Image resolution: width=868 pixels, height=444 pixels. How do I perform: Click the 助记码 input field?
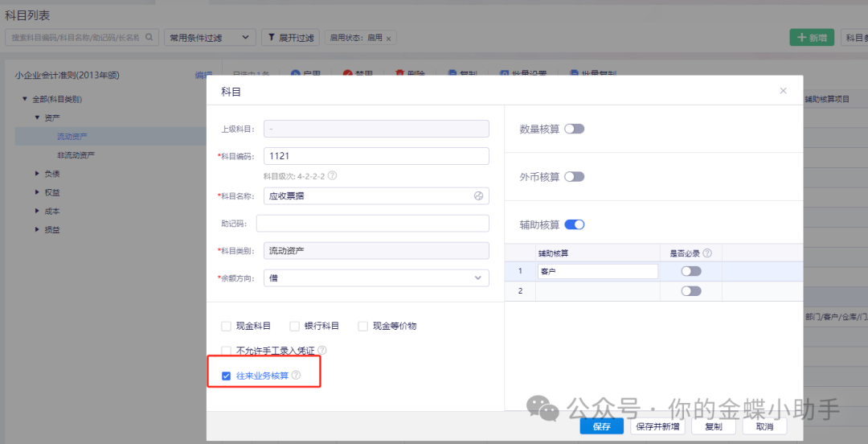(372, 224)
